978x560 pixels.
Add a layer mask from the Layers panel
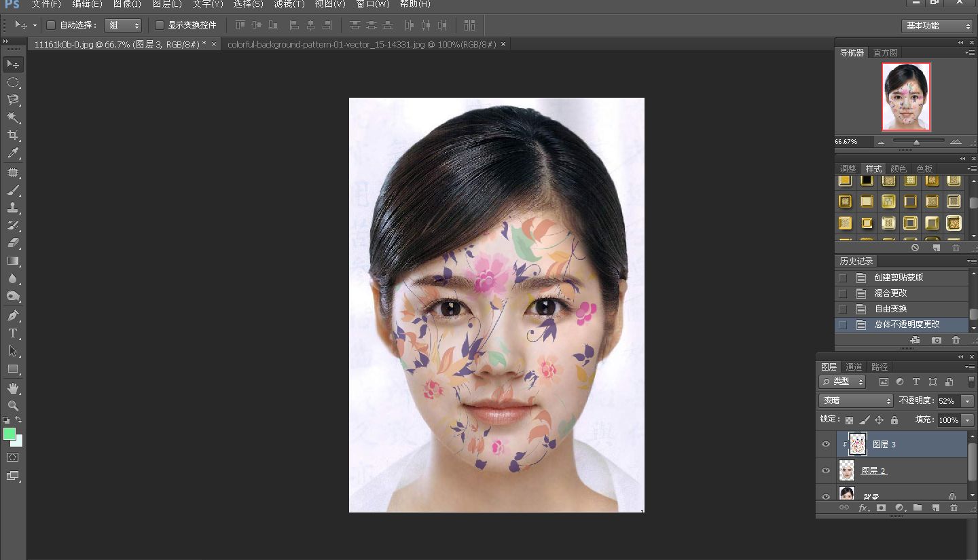[x=881, y=507]
